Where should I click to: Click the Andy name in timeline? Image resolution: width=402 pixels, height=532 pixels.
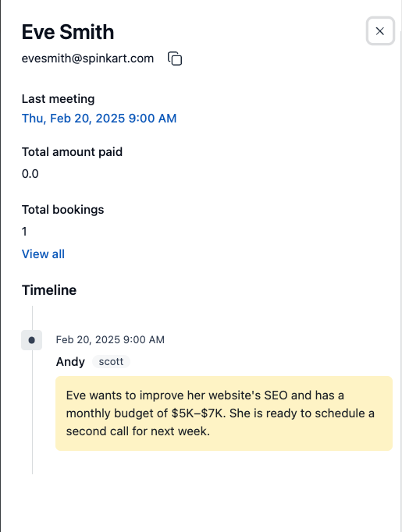[70, 362]
